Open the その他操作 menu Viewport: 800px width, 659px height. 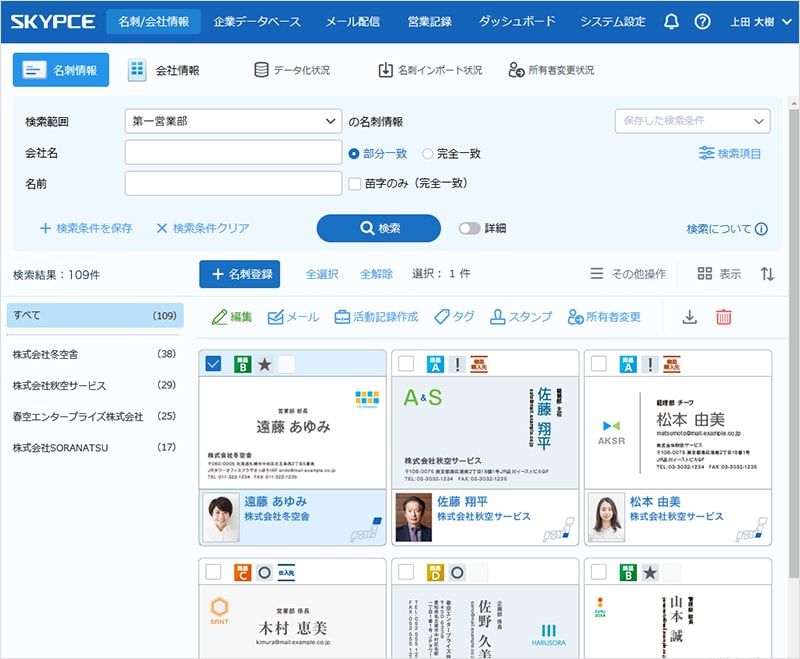(x=628, y=274)
